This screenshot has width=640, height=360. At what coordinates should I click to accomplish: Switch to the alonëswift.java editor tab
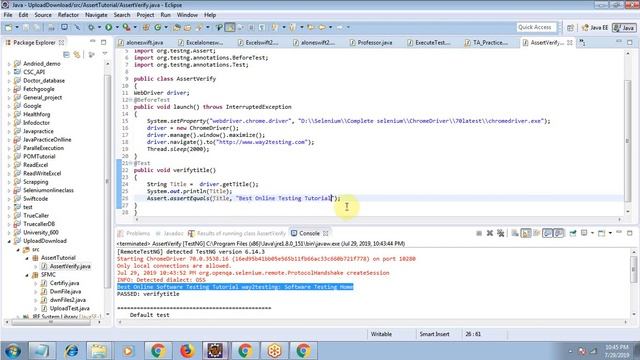(141, 42)
